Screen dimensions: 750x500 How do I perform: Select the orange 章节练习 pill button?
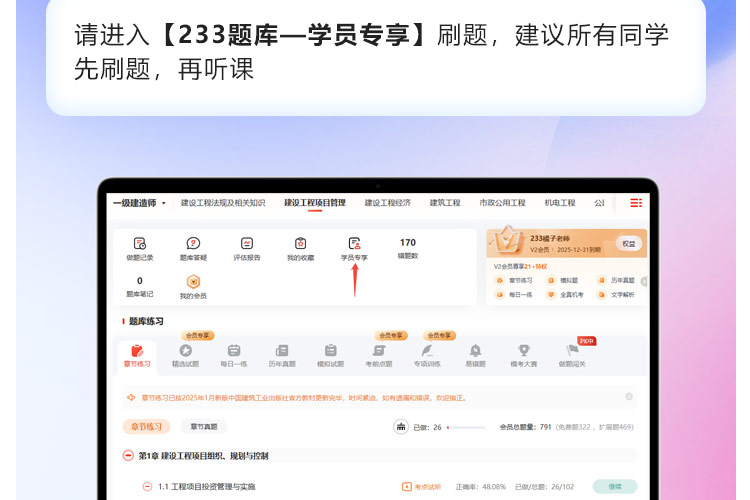(146, 426)
